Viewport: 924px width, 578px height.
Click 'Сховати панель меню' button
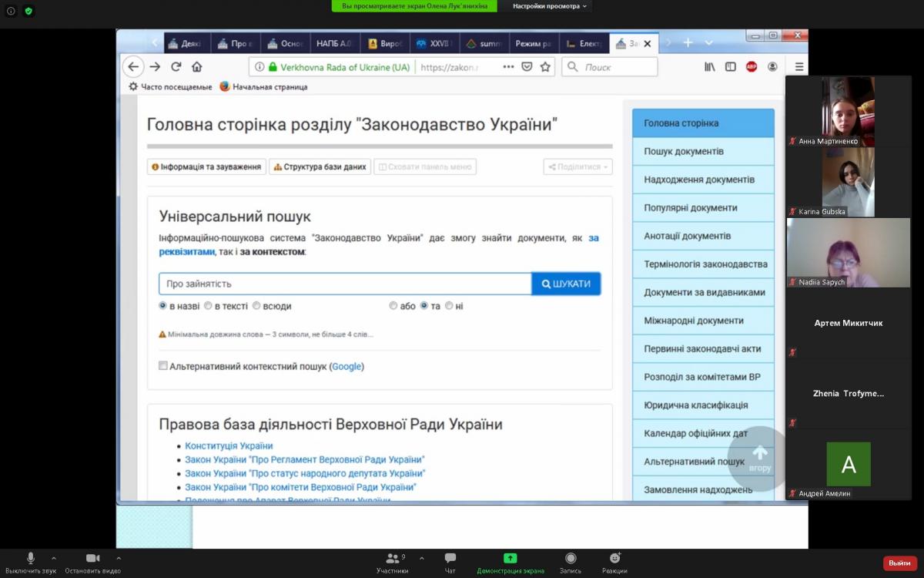point(425,166)
